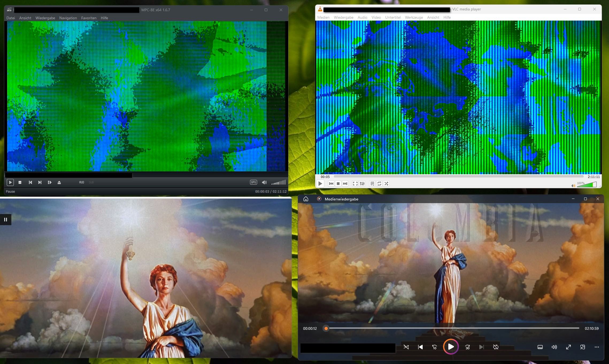Click the MPC-BE play button
This screenshot has width=609, height=364.
click(x=10, y=183)
